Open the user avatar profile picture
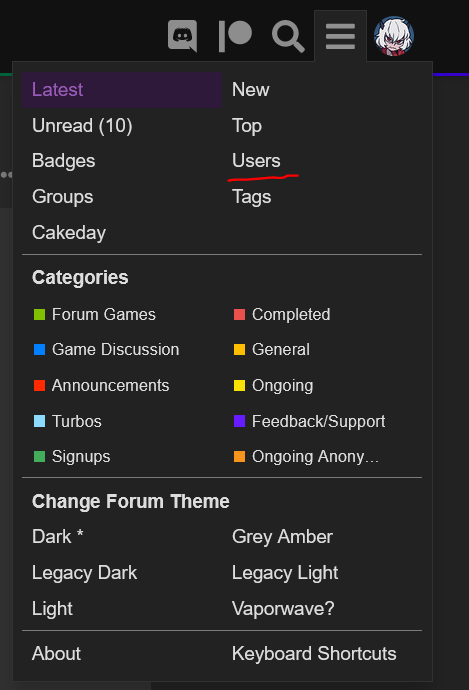Image resolution: width=469 pixels, height=690 pixels. click(394, 36)
